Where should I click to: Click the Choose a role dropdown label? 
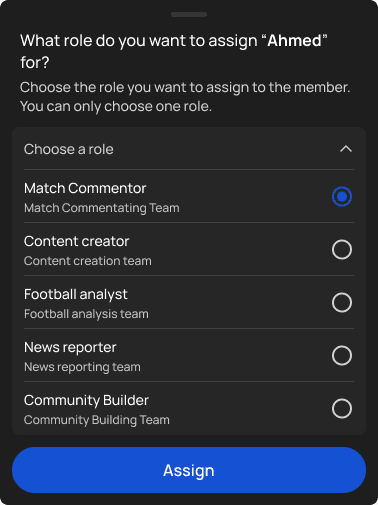(x=69, y=149)
